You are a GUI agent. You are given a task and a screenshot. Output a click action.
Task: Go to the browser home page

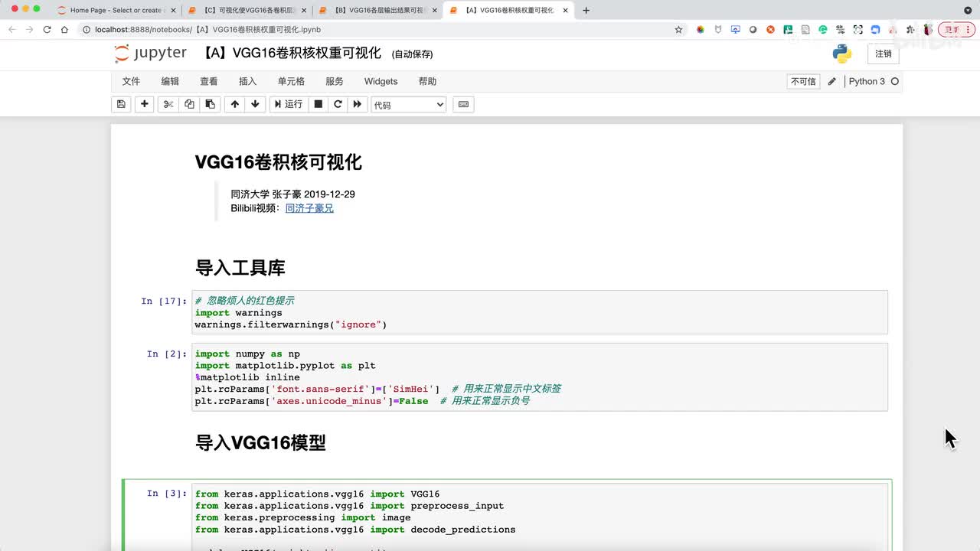[65, 29]
